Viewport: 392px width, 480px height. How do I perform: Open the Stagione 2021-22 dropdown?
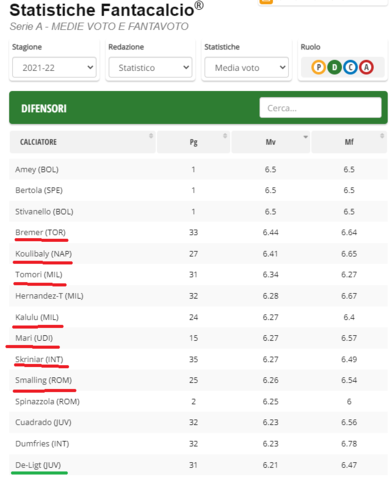click(x=54, y=68)
